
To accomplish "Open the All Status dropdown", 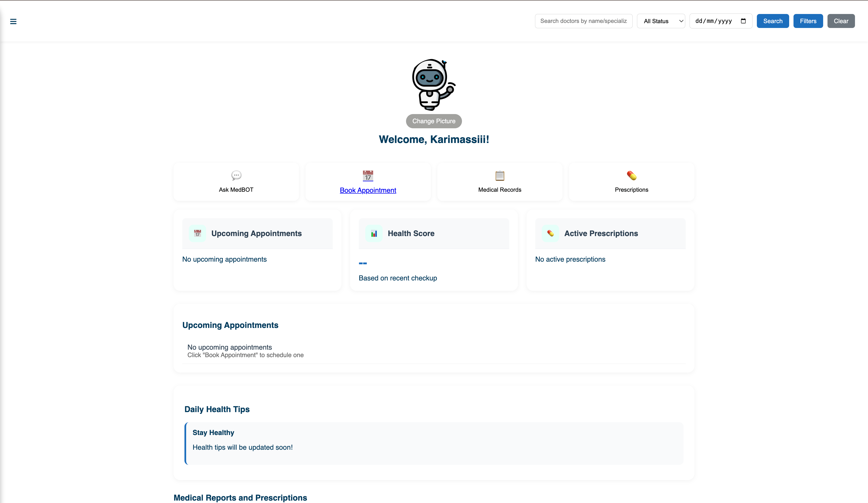I will (661, 21).
